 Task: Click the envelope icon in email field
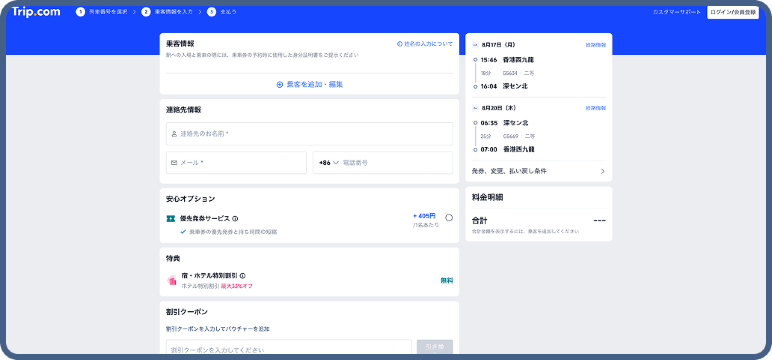(x=174, y=163)
